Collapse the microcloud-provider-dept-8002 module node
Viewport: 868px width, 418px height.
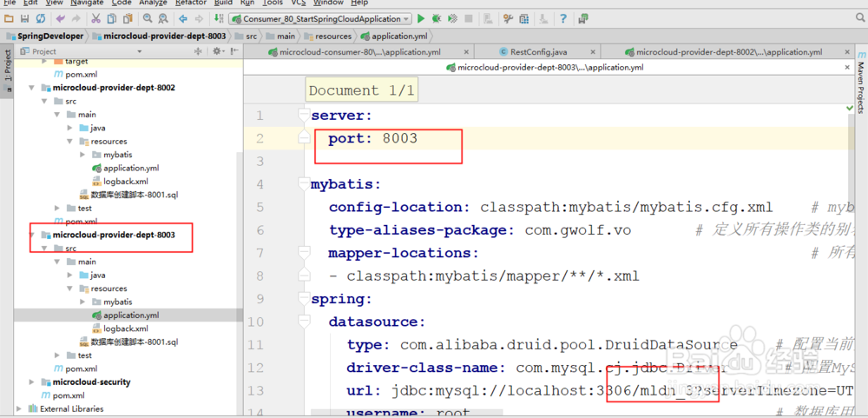32,88
